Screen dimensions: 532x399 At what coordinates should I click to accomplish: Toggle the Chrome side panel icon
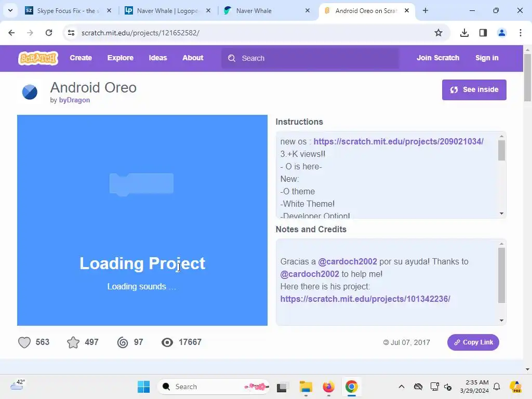click(x=483, y=33)
